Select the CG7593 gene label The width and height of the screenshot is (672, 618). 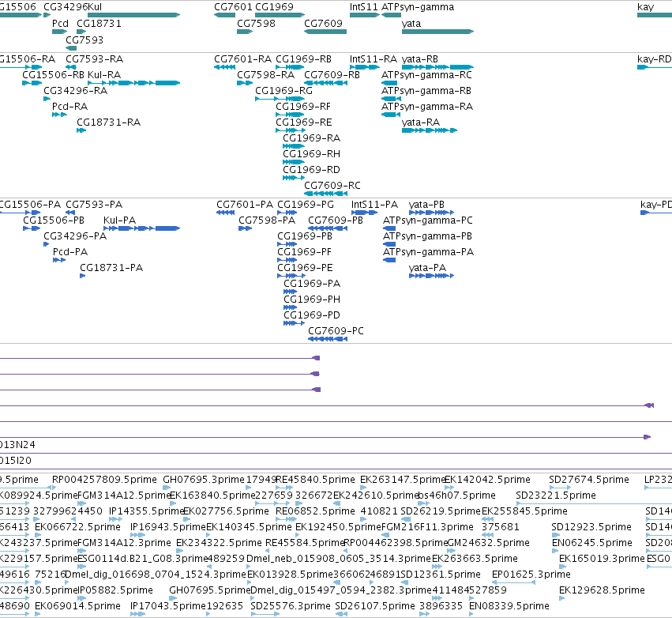84,40
